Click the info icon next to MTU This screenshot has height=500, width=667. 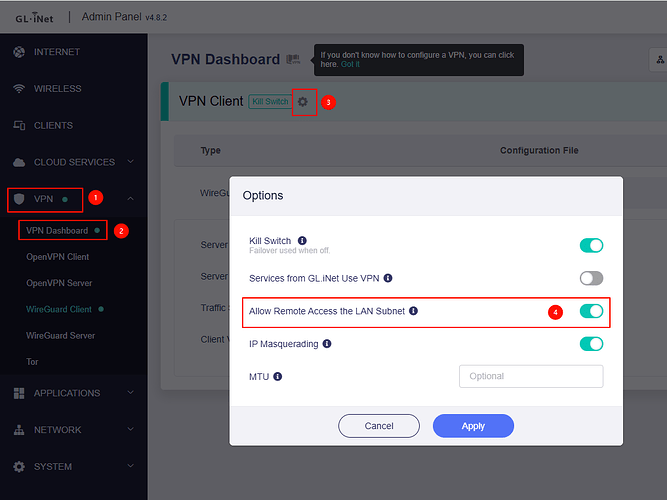(277, 377)
